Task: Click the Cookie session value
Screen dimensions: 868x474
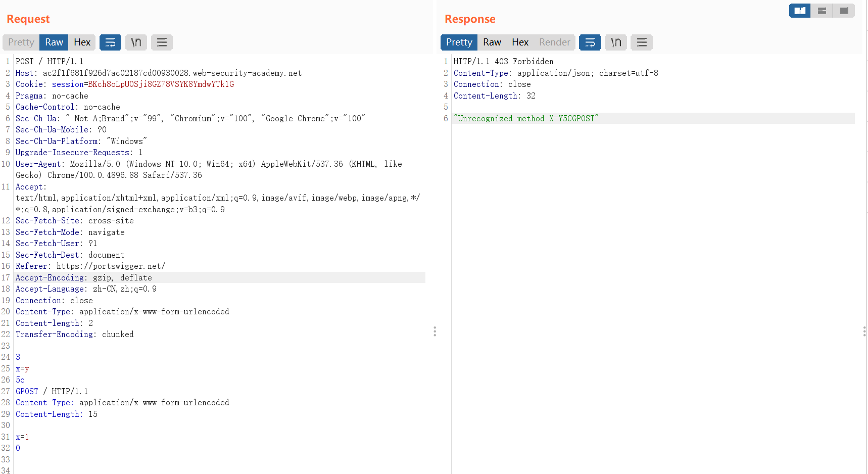Action: point(161,84)
